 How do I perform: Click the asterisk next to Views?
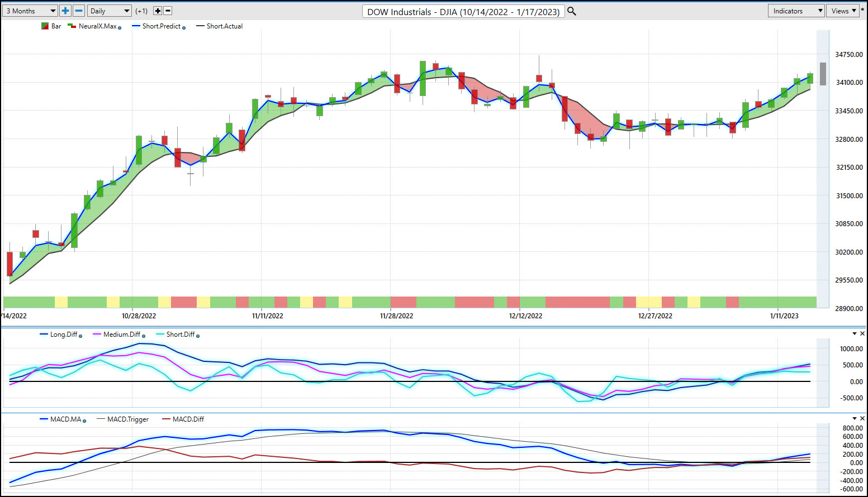pyautogui.click(x=863, y=10)
